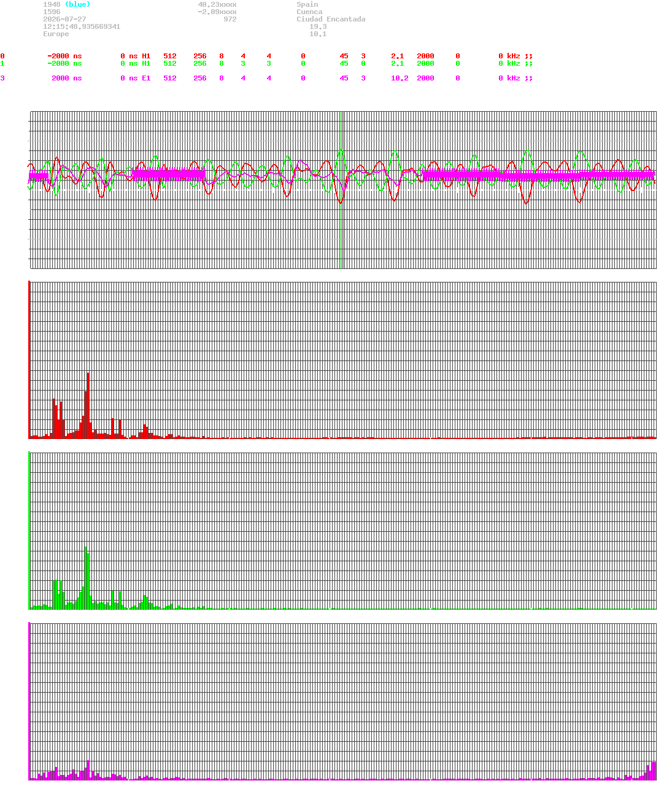672x794 pixels.
Task: Click "45" in the magenta channel row
Action: (x=344, y=78)
